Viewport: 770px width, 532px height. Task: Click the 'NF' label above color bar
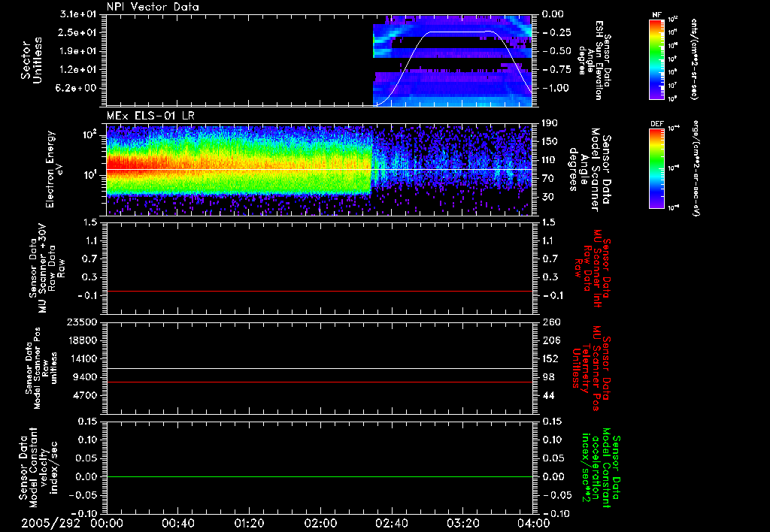(656, 15)
